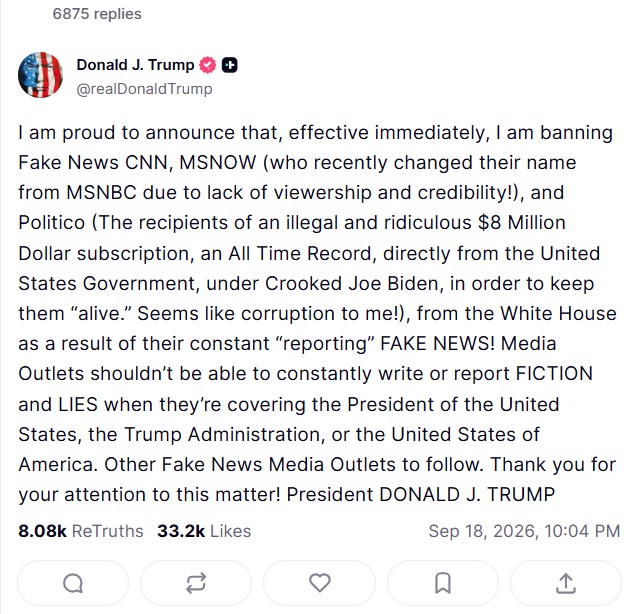Click the red verified checkmark badge
Viewport: 638px width, 614px height.
point(208,65)
